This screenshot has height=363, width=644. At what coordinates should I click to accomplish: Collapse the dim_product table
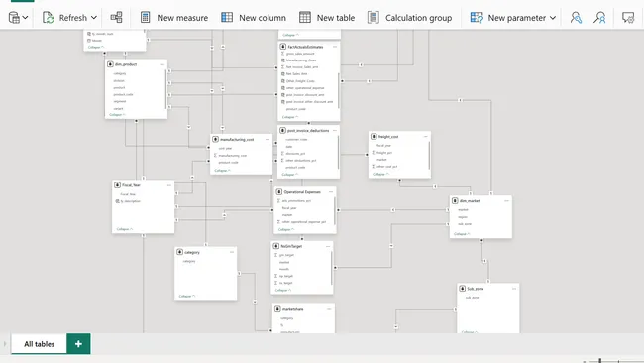tap(117, 115)
